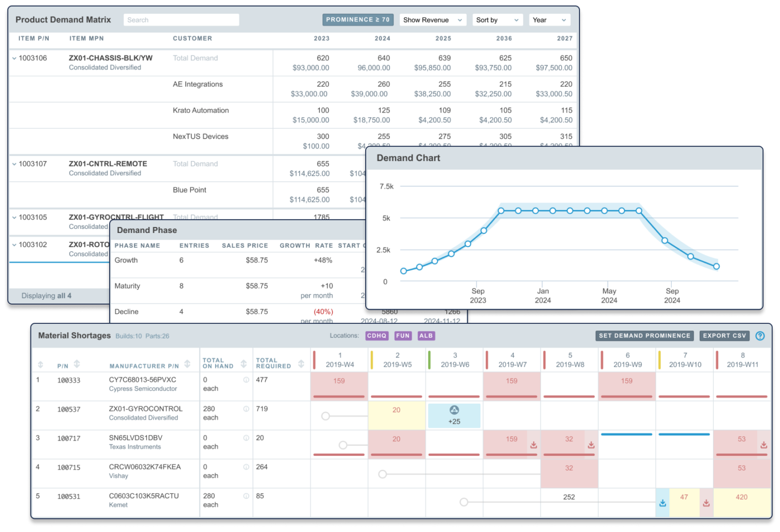Click the +25 transfer icon in week 2019-W6
Screen dimensions: 780x532
pyautogui.click(x=453, y=410)
